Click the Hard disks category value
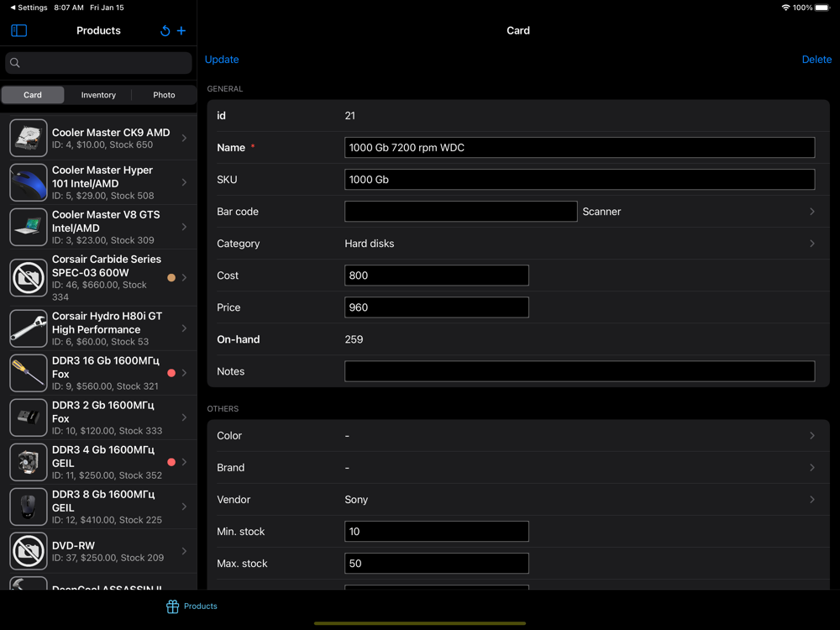Screen dimensions: 840x630 pos(369,244)
